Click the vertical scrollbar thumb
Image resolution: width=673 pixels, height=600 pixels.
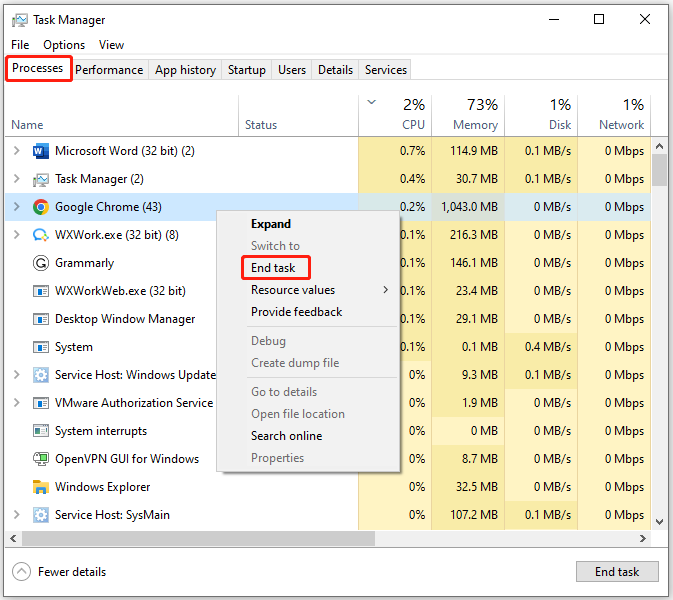[x=660, y=170]
